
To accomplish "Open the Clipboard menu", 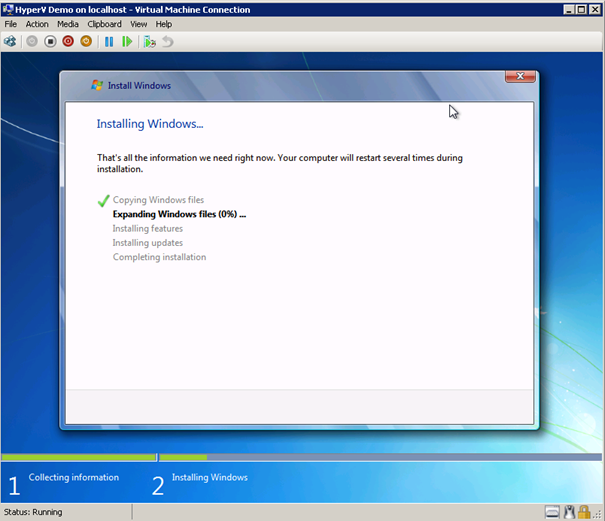I will 104,24.
